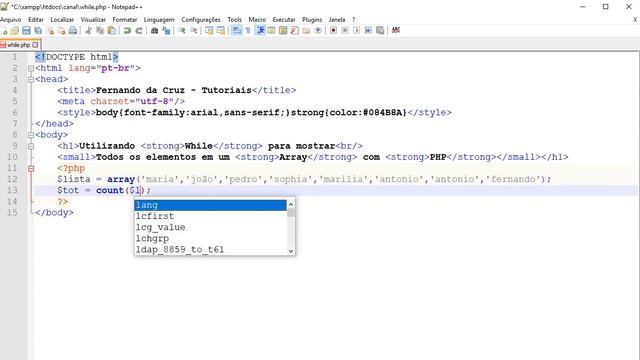Toggle Word Wrap in the toolbar
Image resolution: width=640 pixels, height=360 pixels.
[236, 31]
